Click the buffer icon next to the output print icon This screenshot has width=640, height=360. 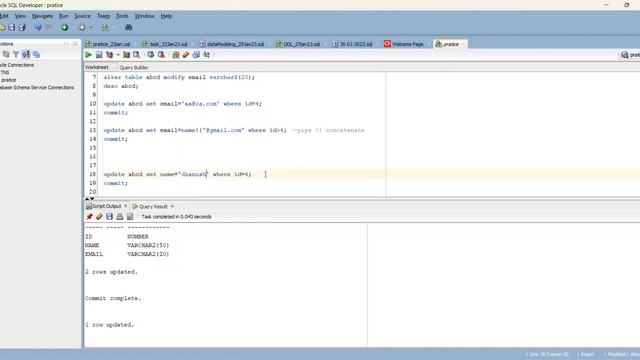(130, 217)
